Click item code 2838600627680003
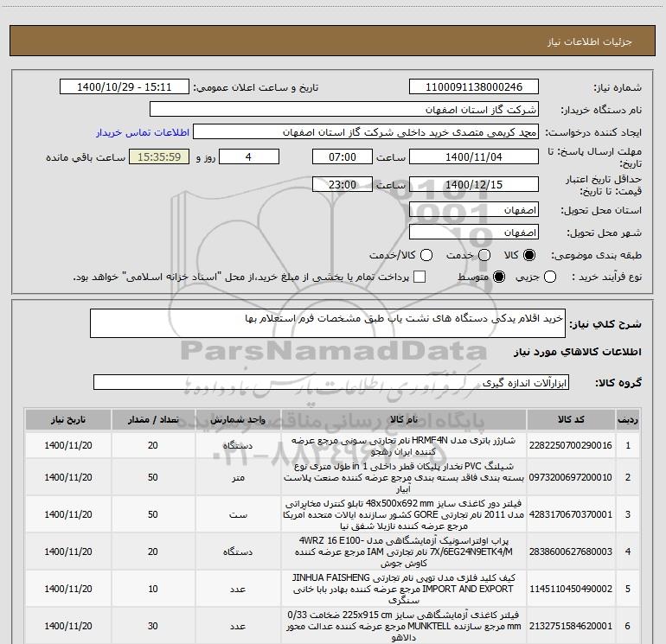666x644 pixels. (571, 552)
